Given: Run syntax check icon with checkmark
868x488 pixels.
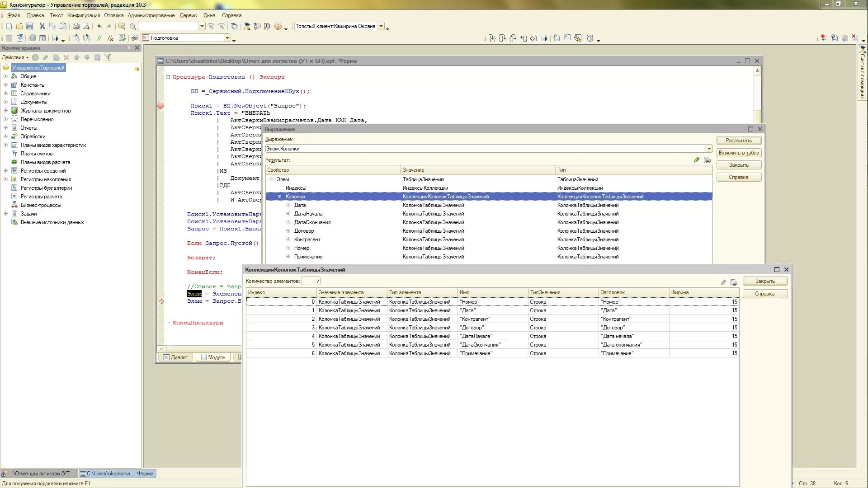Looking at the screenshot, I should (x=122, y=38).
